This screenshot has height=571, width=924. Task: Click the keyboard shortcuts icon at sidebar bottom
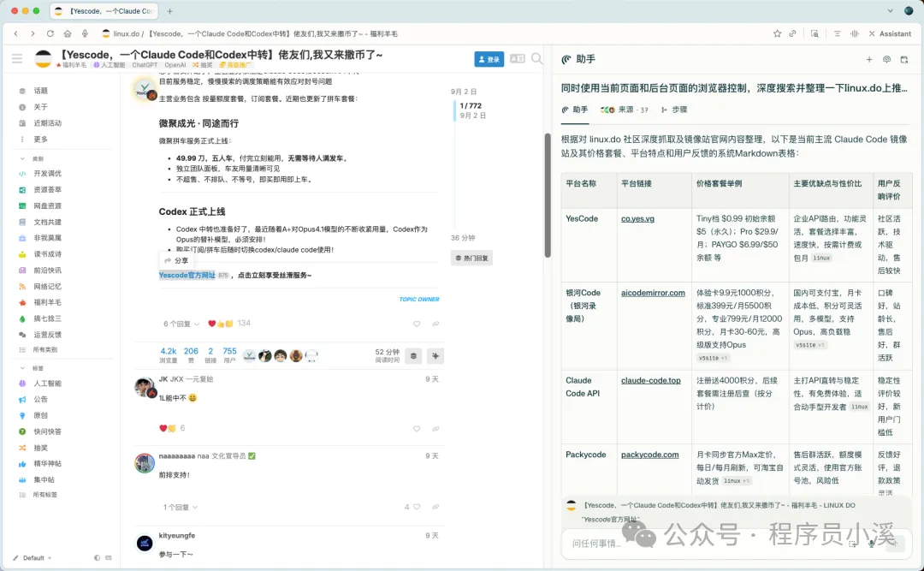coord(109,557)
